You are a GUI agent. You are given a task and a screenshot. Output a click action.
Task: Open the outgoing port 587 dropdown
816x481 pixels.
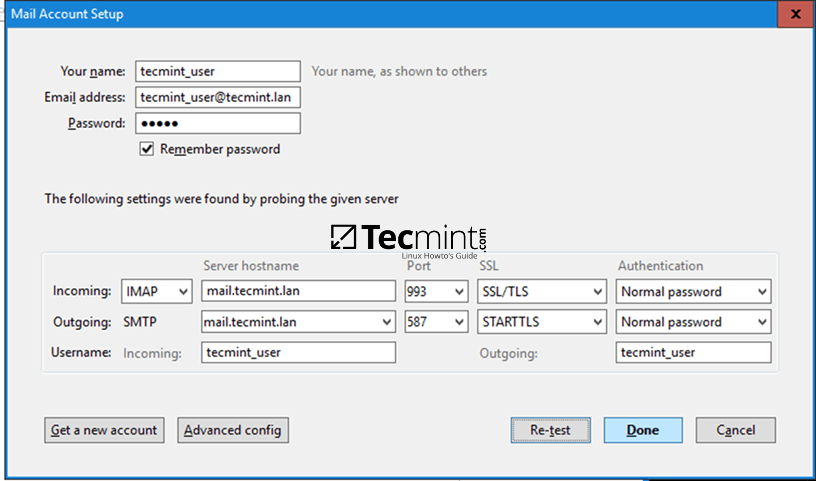coord(436,322)
